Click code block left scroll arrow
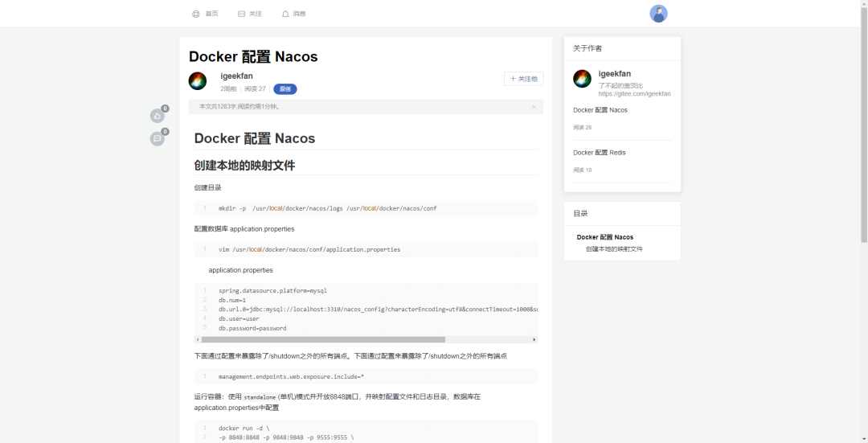 (x=198, y=339)
